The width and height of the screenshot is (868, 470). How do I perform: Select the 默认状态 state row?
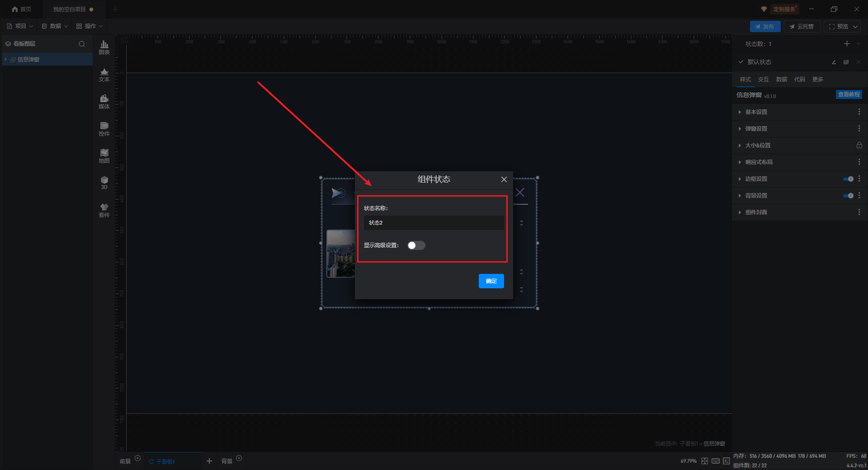(x=800, y=62)
